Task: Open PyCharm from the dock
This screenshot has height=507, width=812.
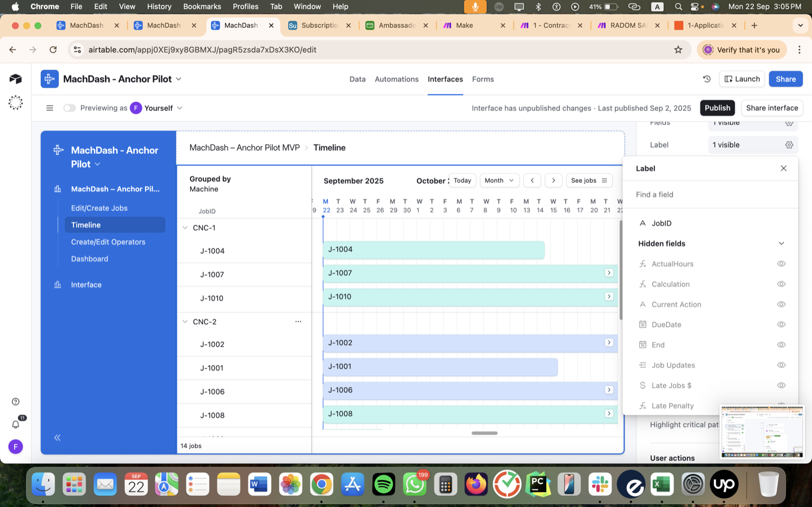Action: [x=539, y=484]
